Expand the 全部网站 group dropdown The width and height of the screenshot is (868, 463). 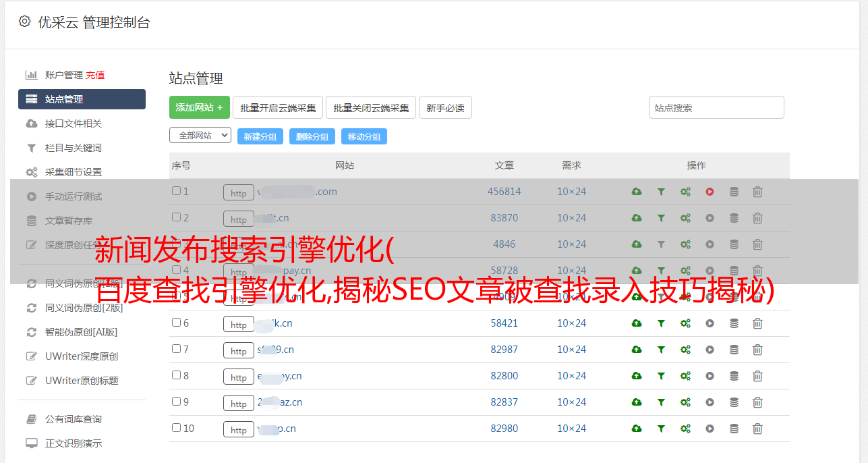coord(200,136)
